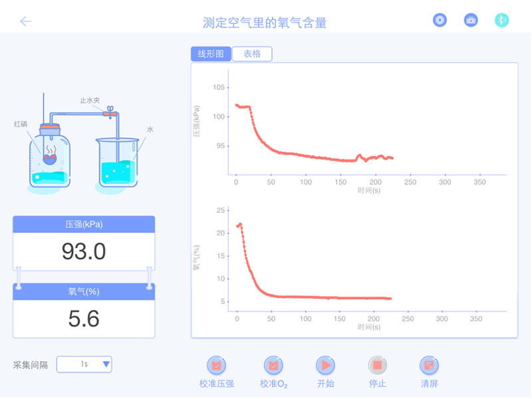Click the 采集间隔 label

(x=31, y=365)
